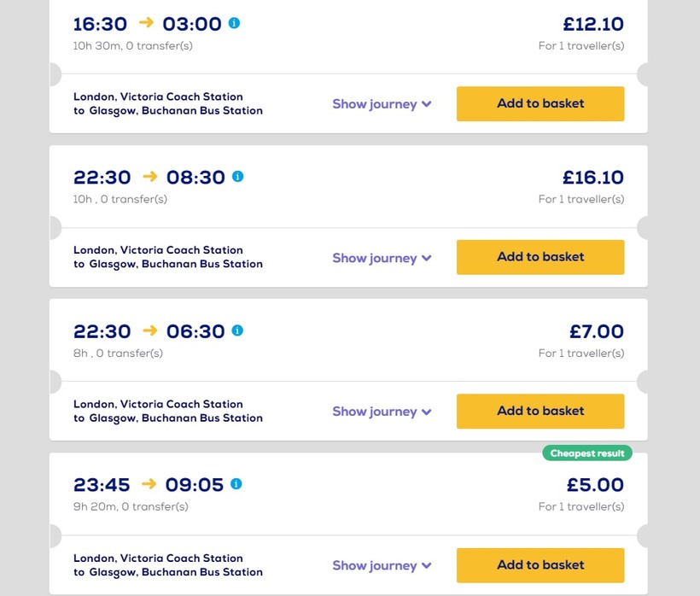Click the Cheapest result badge
Viewport: 700px width, 596px height.
pyautogui.click(x=587, y=453)
